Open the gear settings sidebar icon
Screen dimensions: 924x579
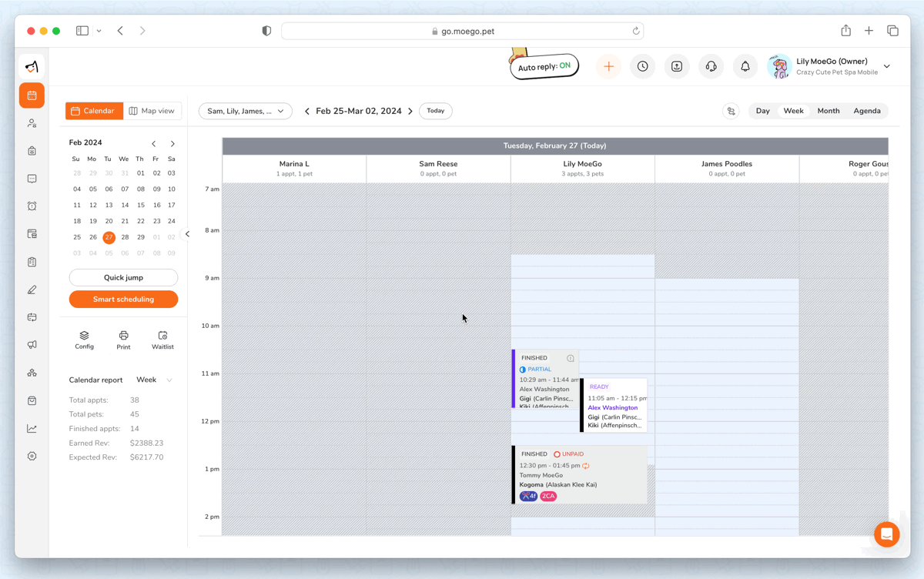32,456
